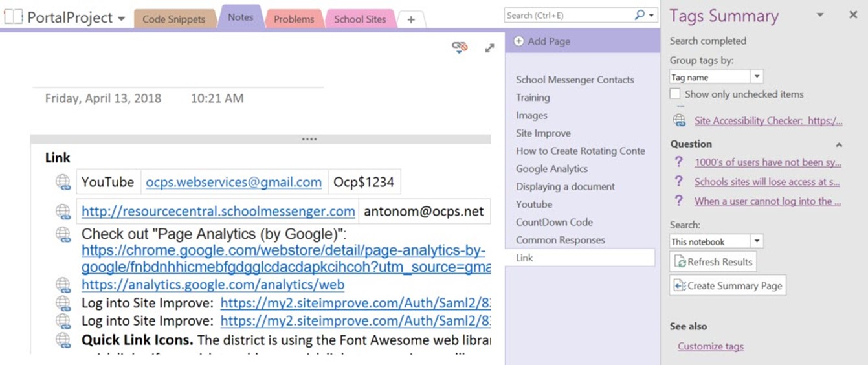
Task: Click the Refresh Results button
Action: 713,262
